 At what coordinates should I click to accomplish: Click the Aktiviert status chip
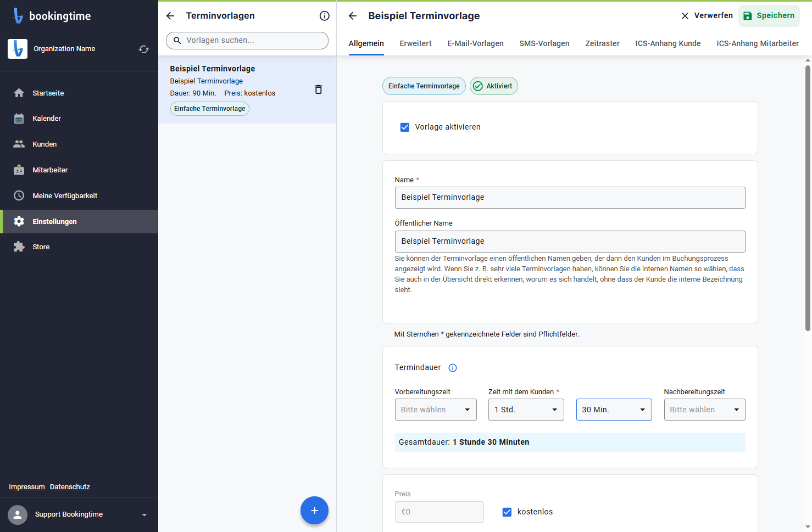494,86
